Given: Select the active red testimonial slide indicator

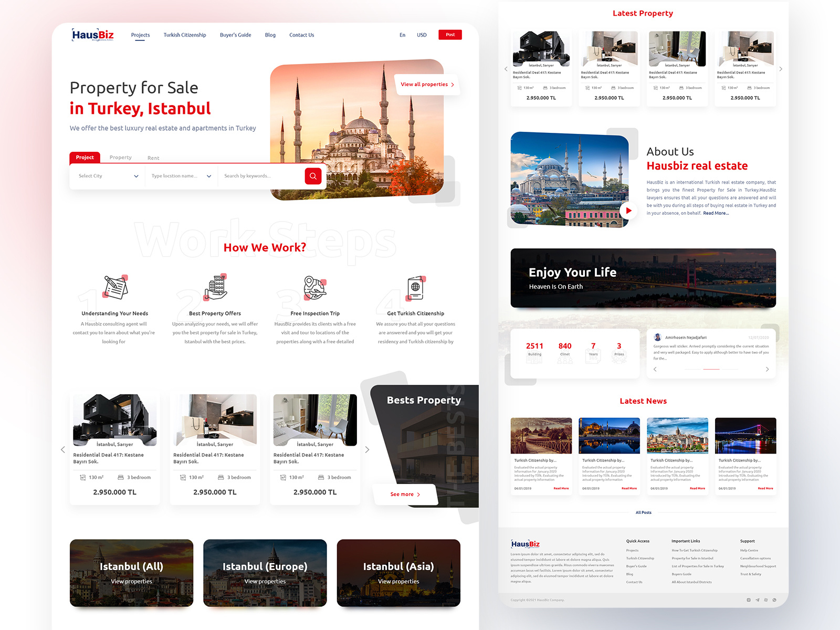Looking at the screenshot, I should coord(711,369).
